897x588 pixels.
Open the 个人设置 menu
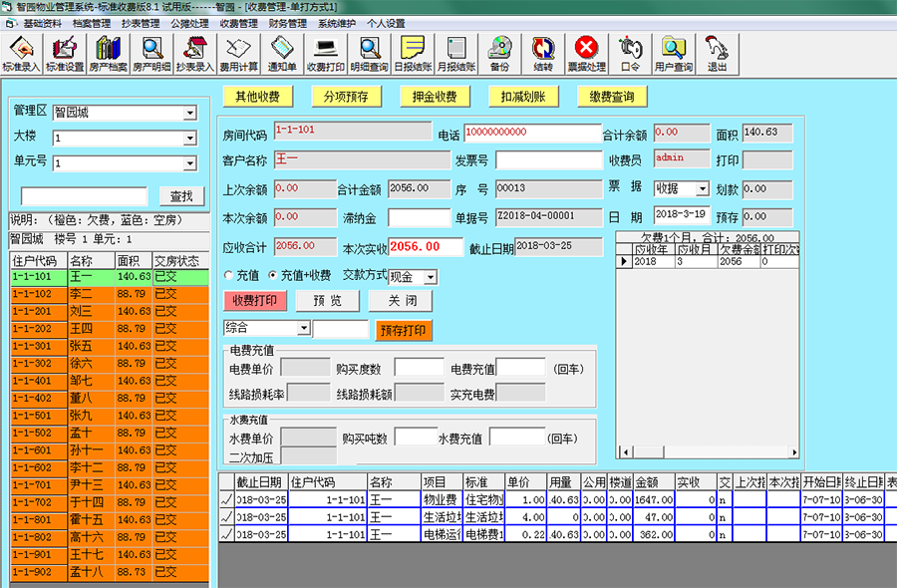pyautogui.click(x=386, y=24)
